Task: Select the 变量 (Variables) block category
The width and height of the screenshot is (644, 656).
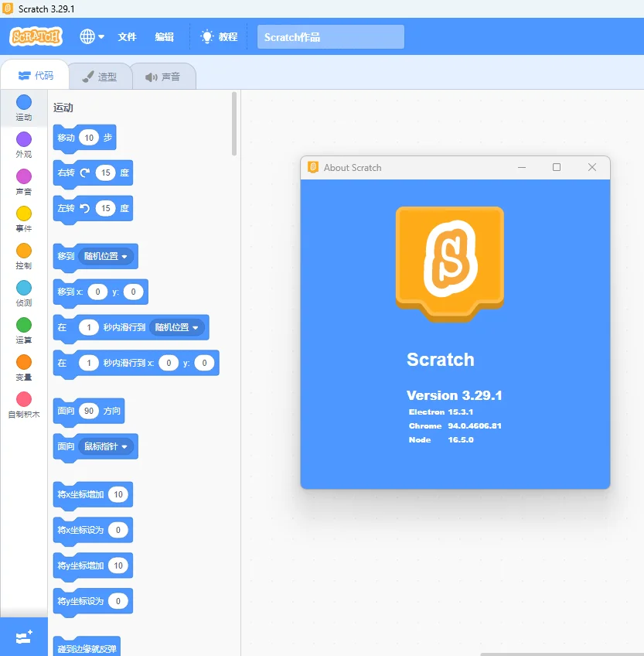Action: point(23,369)
